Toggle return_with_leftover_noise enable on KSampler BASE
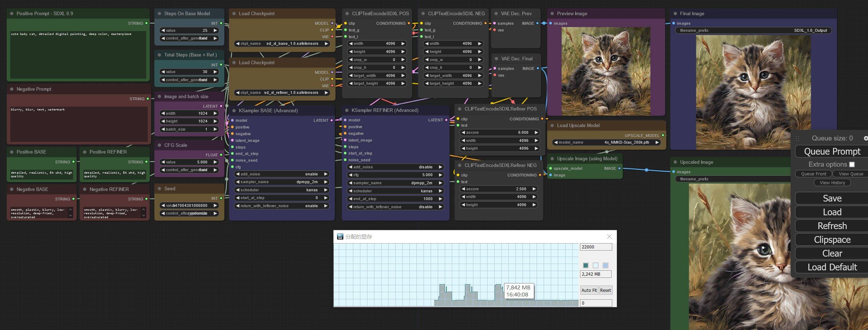The image size is (868, 330). coord(282,206)
